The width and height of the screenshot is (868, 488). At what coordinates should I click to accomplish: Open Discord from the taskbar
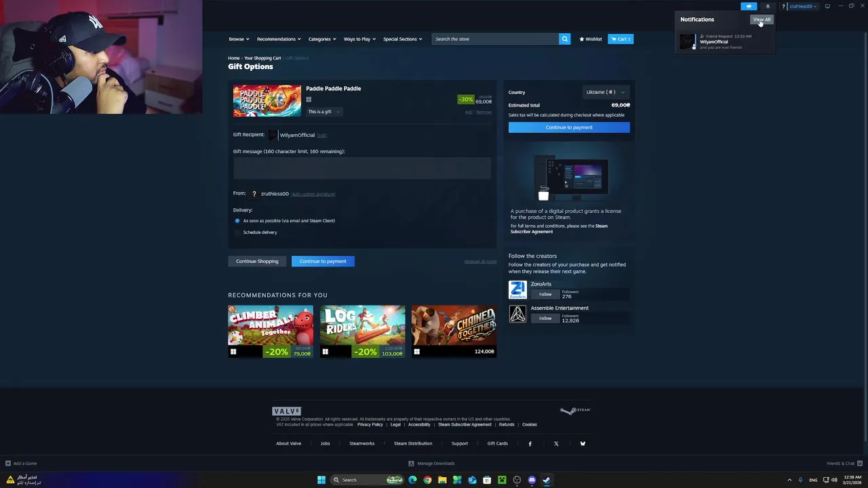click(x=532, y=480)
